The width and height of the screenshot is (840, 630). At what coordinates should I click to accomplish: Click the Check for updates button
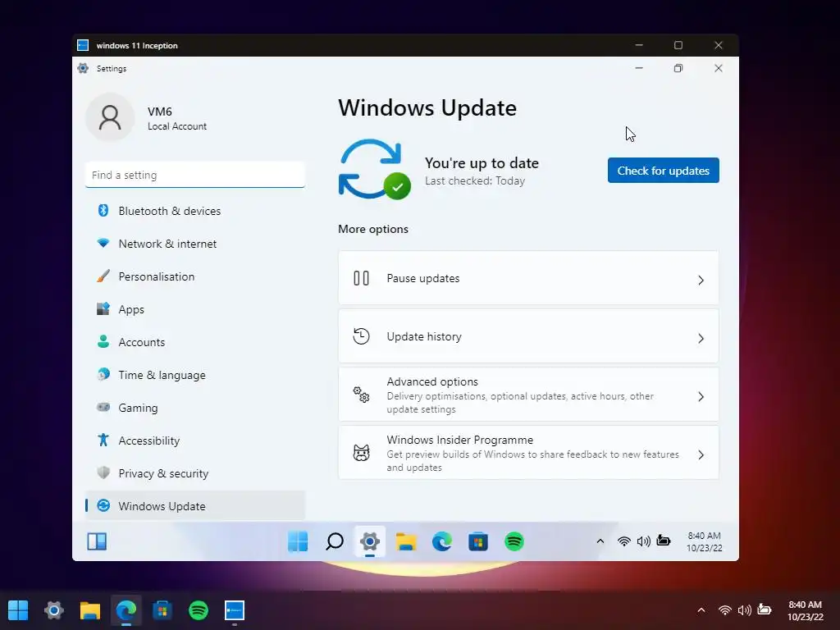tap(663, 171)
